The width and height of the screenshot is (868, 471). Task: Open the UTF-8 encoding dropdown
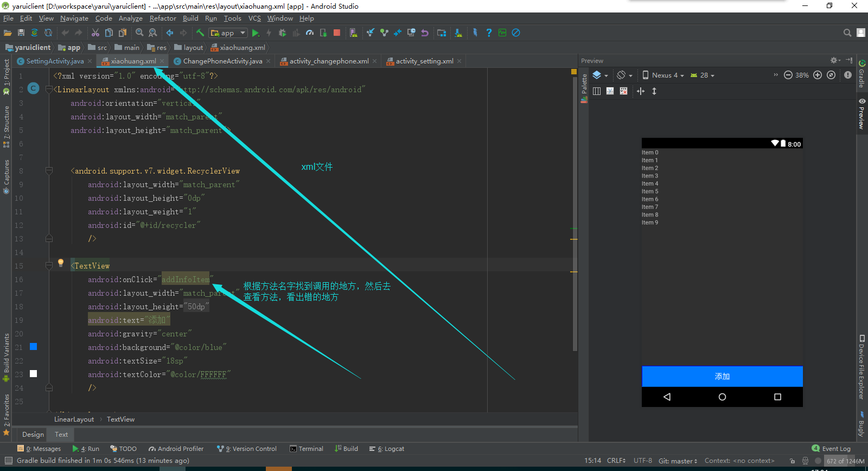click(643, 461)
